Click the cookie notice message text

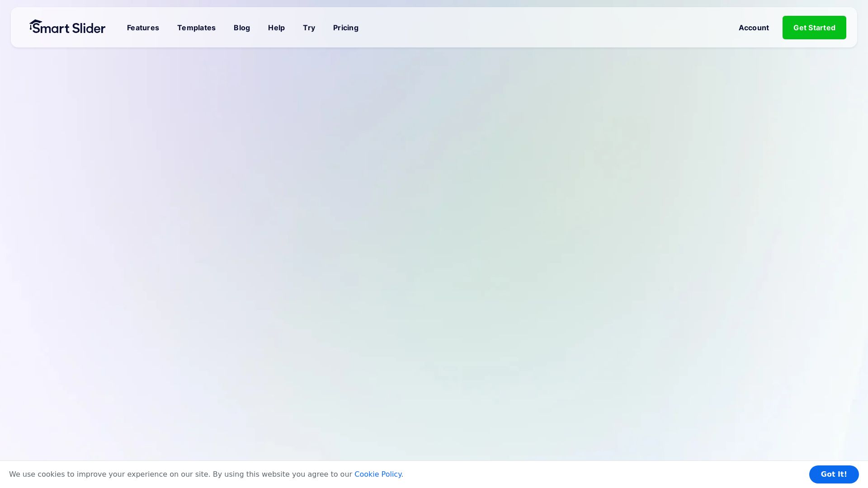pyautogui.click(x=181, y=474)
